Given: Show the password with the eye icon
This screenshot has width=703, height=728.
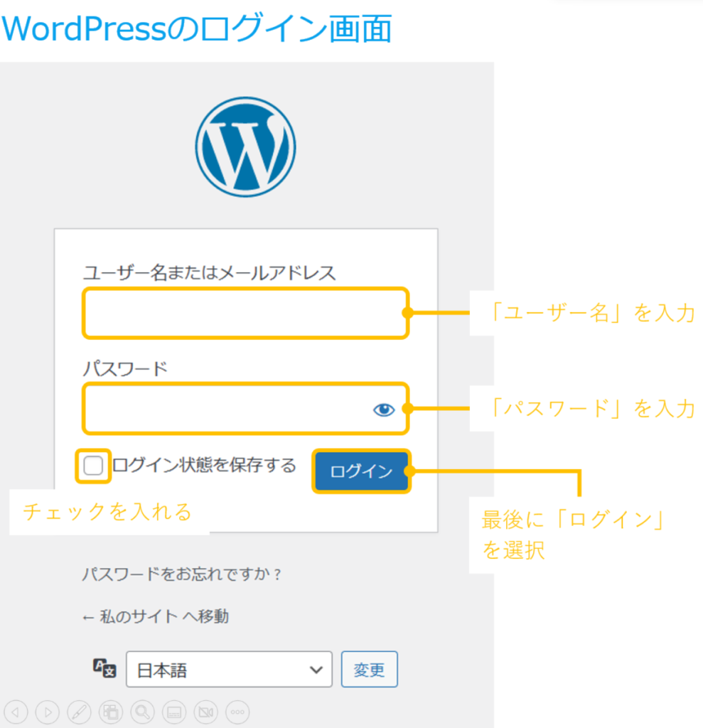Looking at the screenshot, I should (x=384, y=409).
